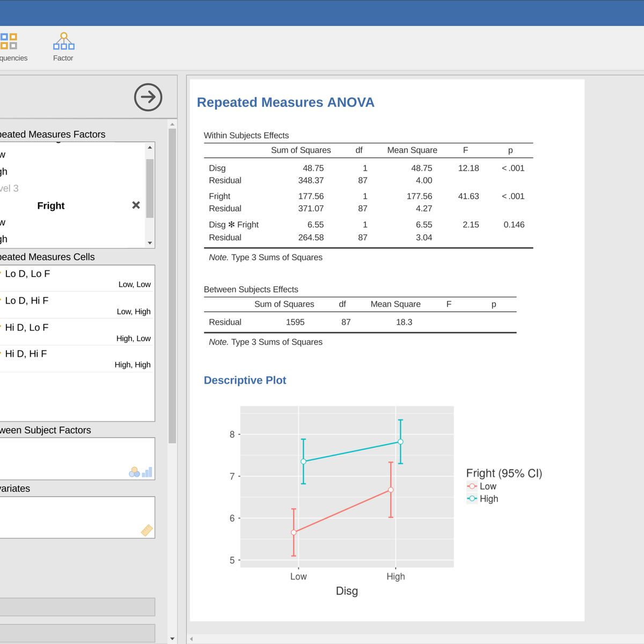The height and width of the screenshot is (644, 644).
Task: Click the High legend marker in the plot
Action: pos(472,499)
